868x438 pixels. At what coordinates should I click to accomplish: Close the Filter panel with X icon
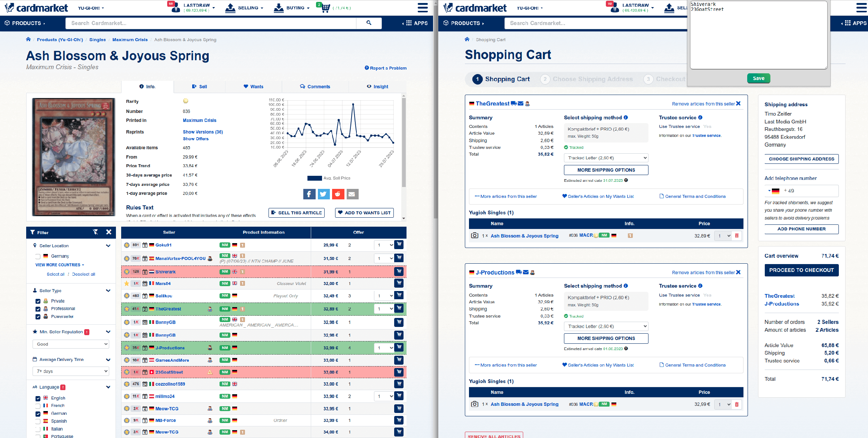tap(108, 232)
